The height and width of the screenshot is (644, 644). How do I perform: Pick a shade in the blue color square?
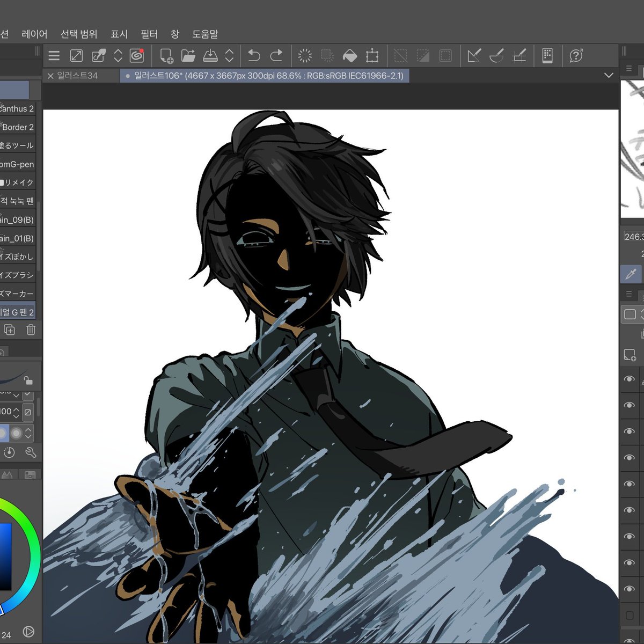click(5, 555)
